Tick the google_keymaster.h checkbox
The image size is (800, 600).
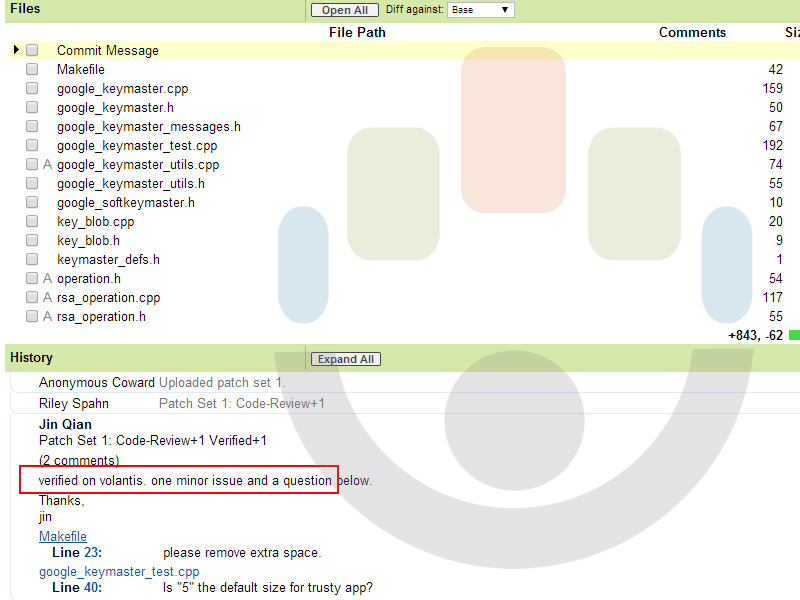point(32,107)
